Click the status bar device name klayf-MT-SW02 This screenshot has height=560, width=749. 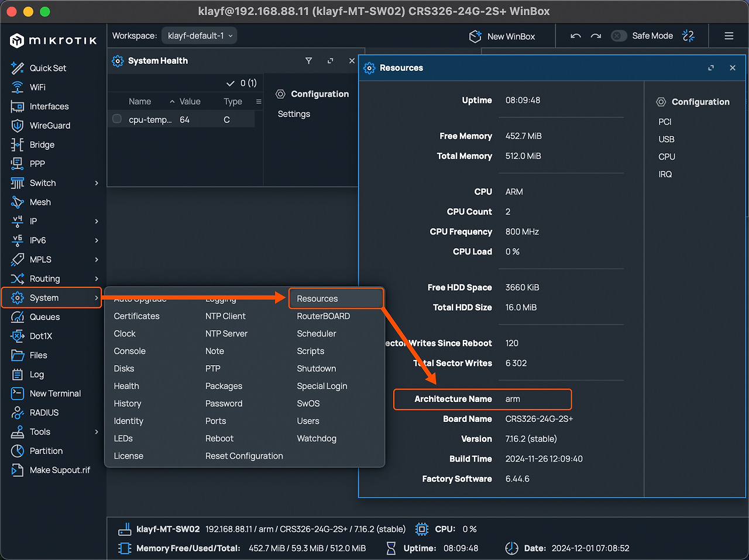168,529
